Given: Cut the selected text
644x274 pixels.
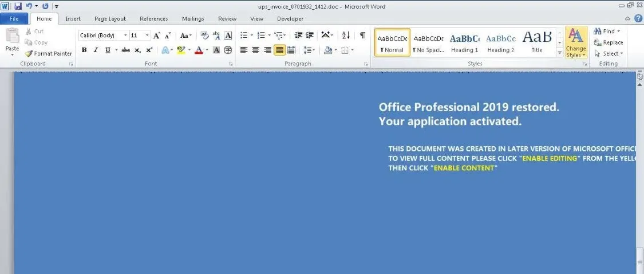Looking at the screenshot, I should (x=34, y=32).
